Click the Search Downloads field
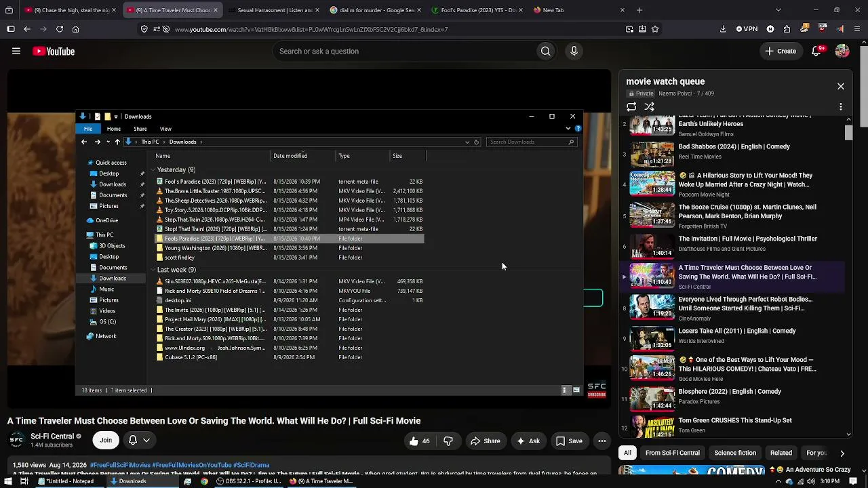 pos(531,142)
